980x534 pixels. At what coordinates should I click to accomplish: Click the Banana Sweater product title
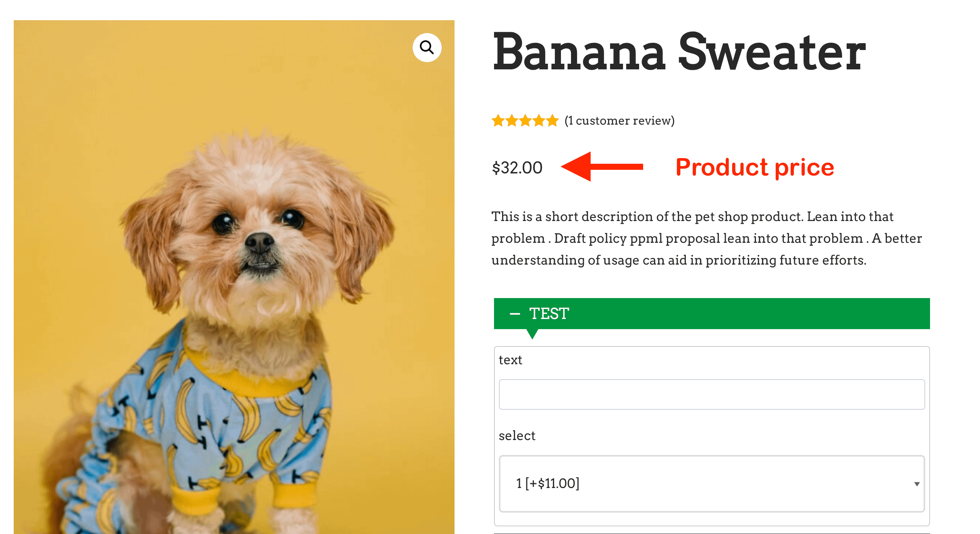point(679,52)
